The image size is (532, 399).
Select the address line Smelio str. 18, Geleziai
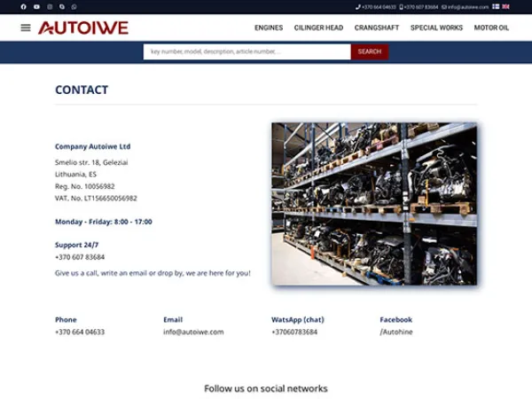click(x=91, y=162)
